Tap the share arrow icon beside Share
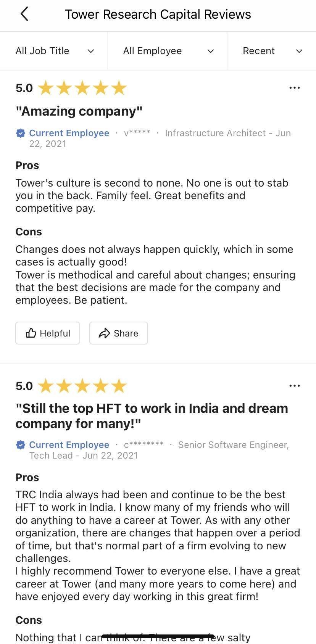The image size is (316, 644). point(103,333)
